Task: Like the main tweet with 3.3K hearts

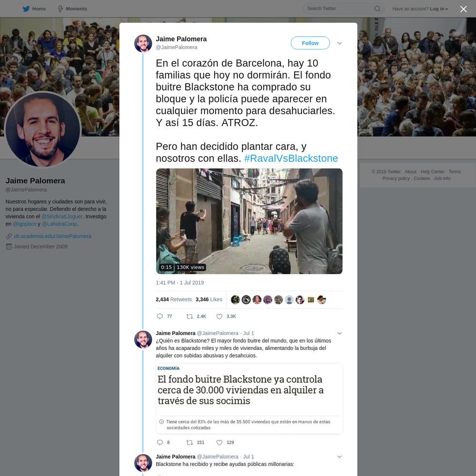Action: (219, 317)
